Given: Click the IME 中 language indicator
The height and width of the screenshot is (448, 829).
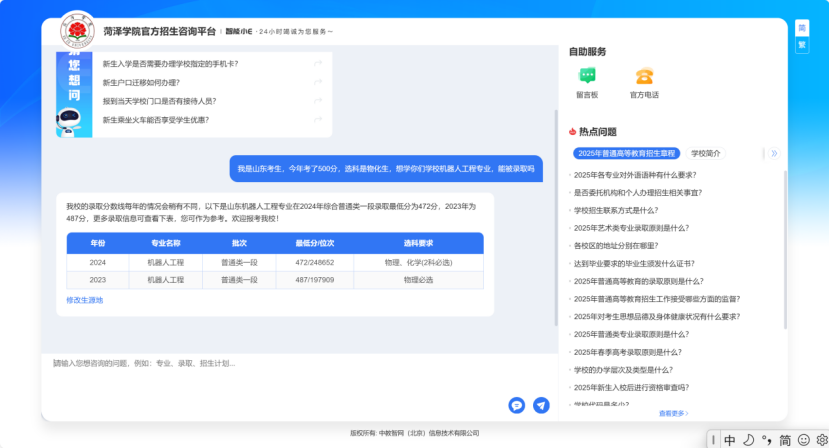Looking at the screenshot, I should point(730,440).
